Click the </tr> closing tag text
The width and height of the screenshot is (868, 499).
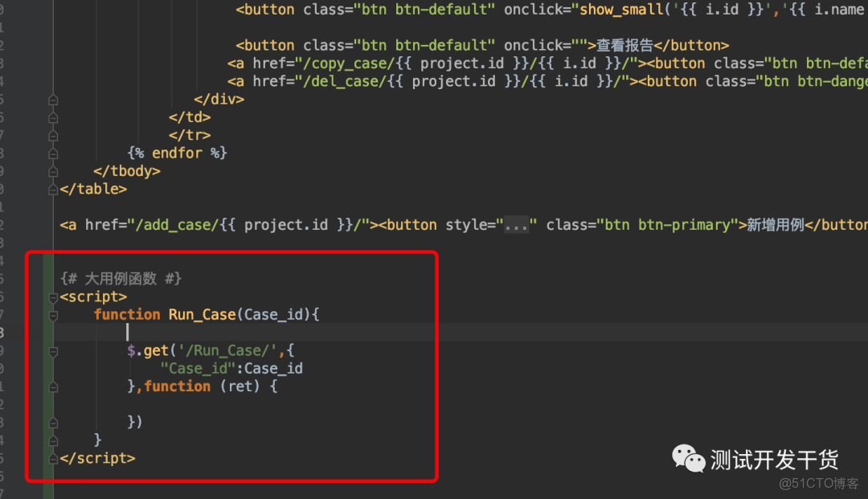(x=190, y=136)
